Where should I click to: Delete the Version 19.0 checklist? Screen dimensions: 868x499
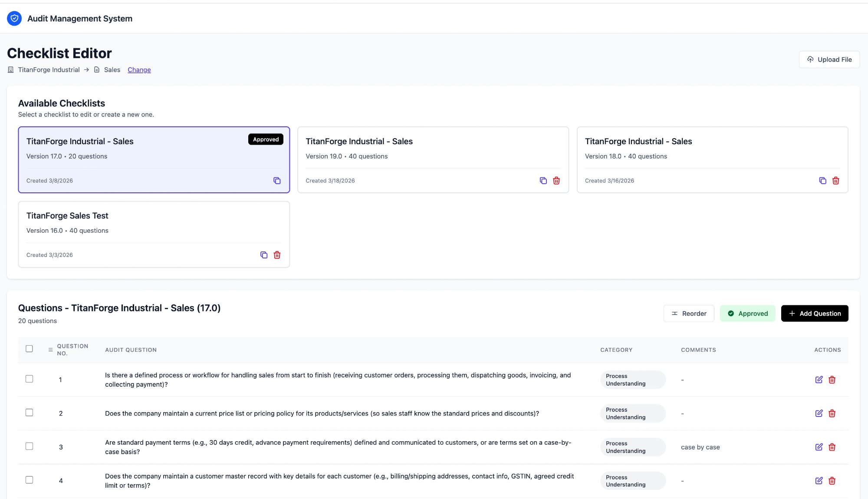(556, 181)
